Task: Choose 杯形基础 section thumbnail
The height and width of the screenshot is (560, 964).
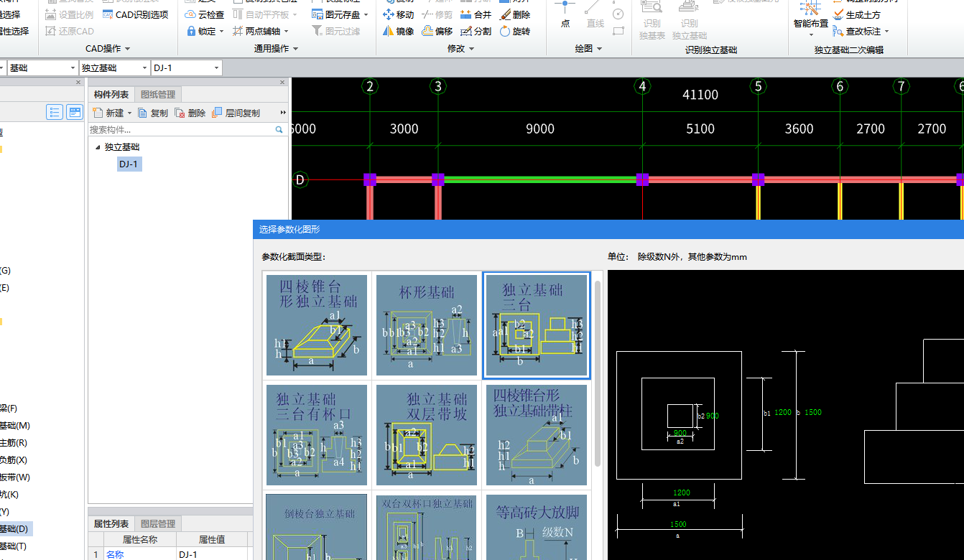Action: click(x=427, y=325)
